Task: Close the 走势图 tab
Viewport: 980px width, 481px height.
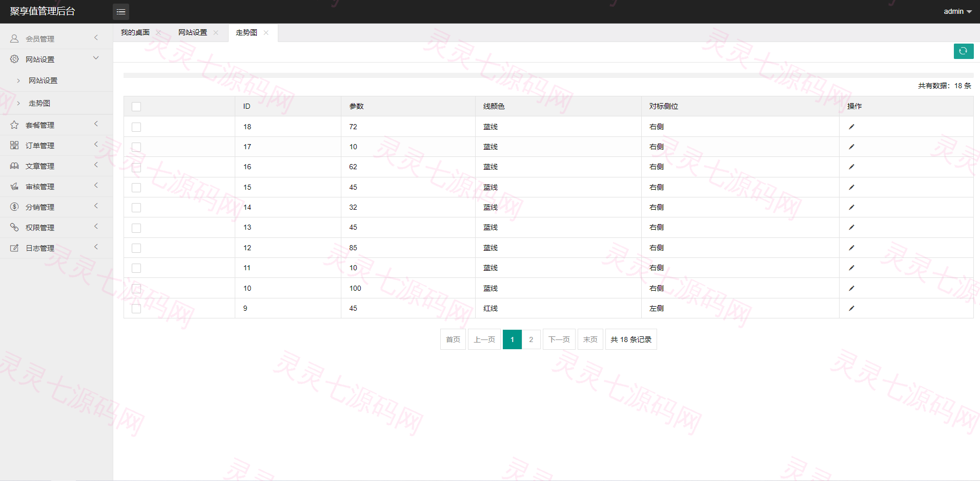Action: (266, 33)
